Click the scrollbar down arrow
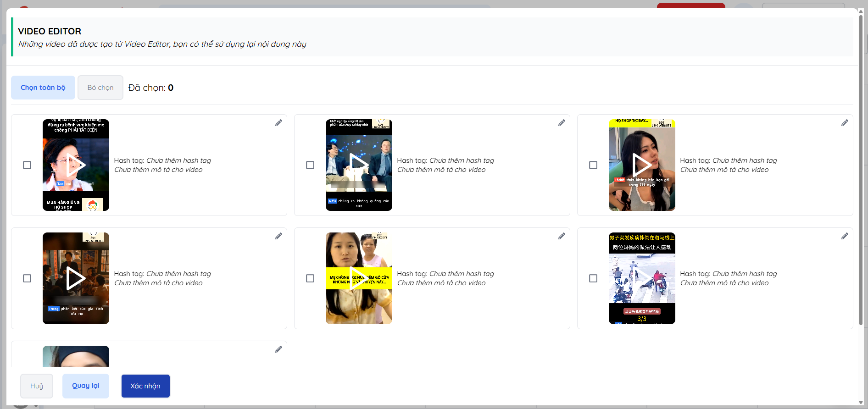The image size is (868, 409). click(x=861, y=403)
